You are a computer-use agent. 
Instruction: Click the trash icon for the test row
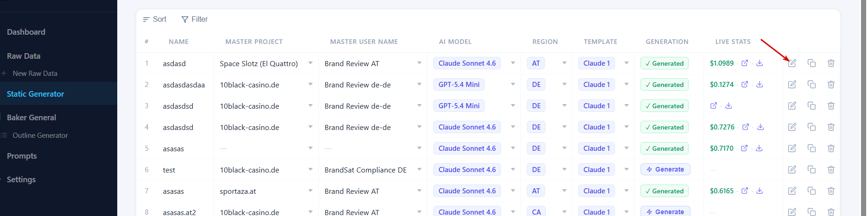pos(831,170)
